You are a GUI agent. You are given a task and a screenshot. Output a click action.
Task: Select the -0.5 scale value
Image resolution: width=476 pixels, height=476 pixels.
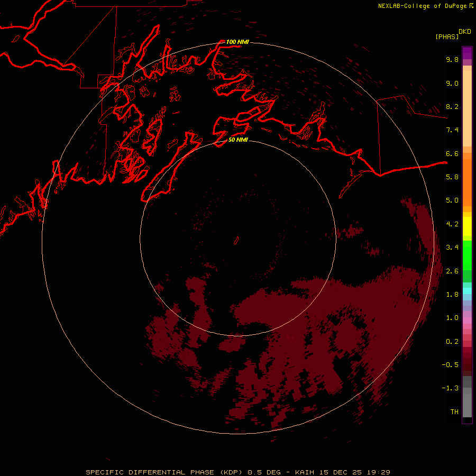point(450,365)
